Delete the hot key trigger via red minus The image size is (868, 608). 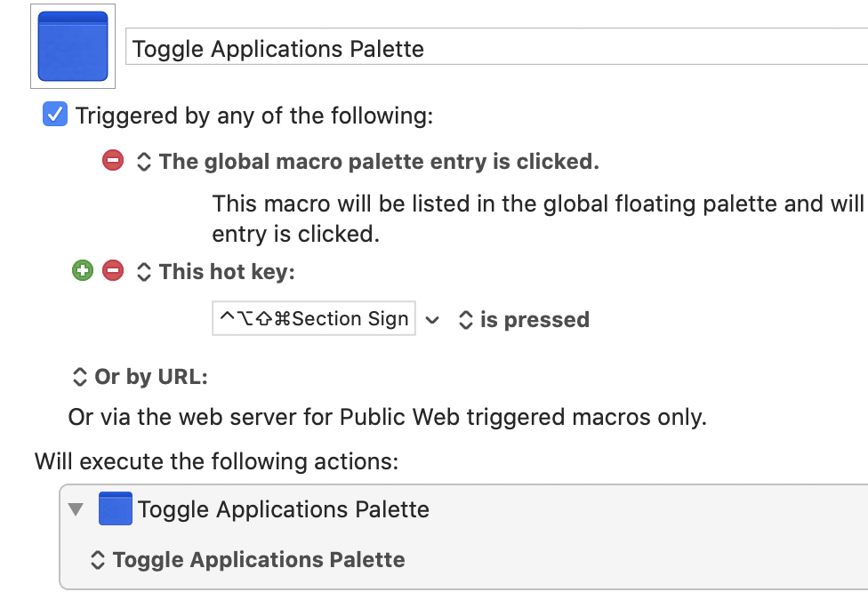113,270
